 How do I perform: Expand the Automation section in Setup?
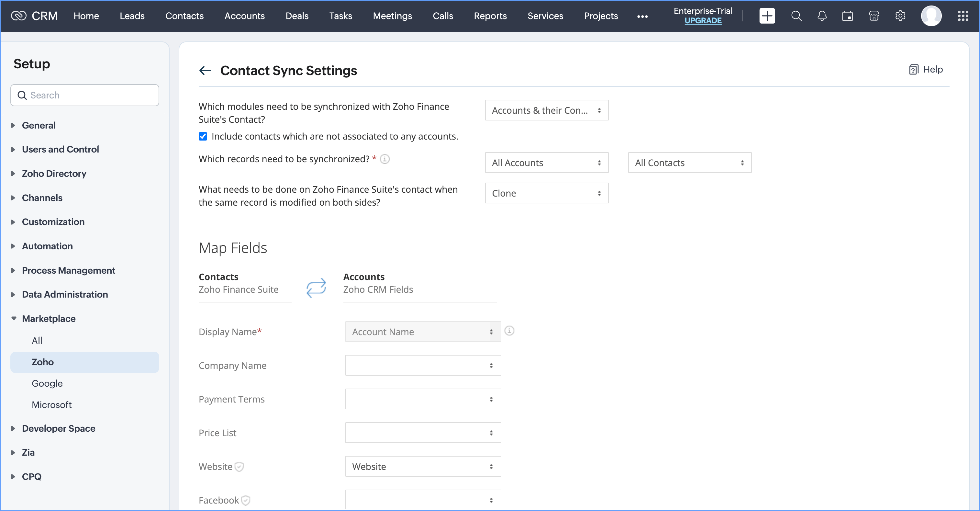point(47,246)
